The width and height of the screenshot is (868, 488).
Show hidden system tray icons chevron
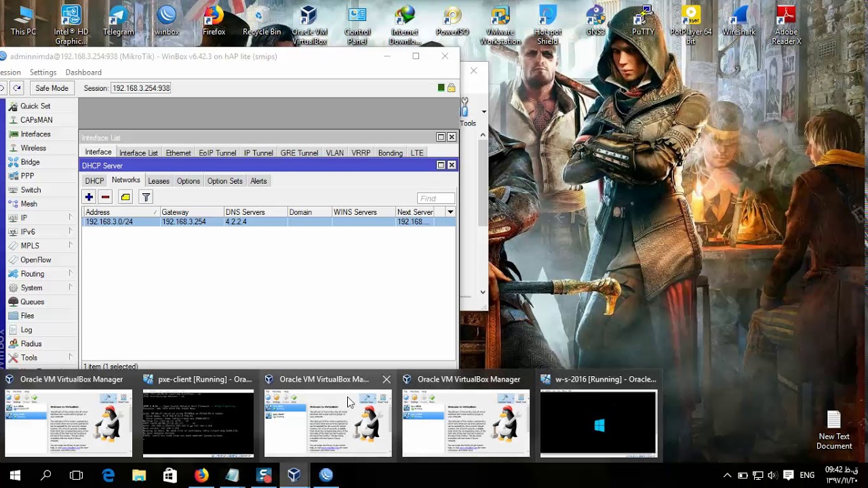pos(728,476)
